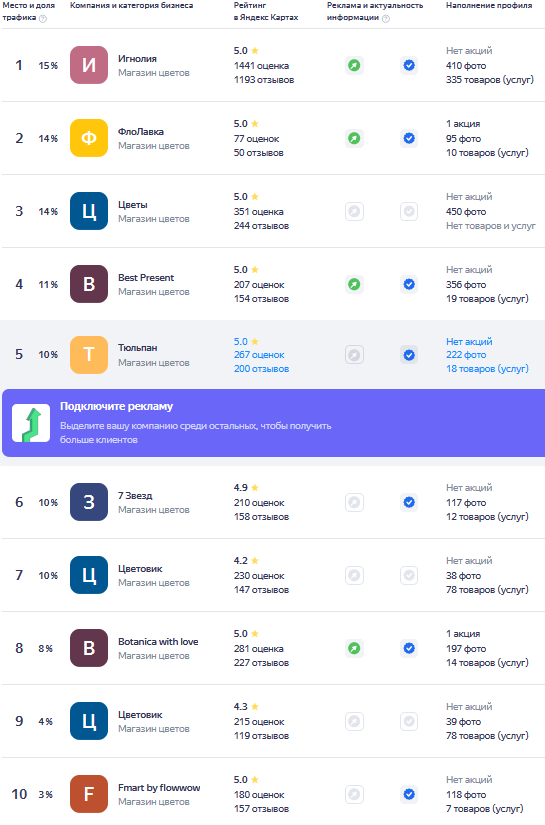The width and height of the screenshot is (545, 825).
Task: Click the blue verified badge for 7 Звезд
Action: point(409,502)
